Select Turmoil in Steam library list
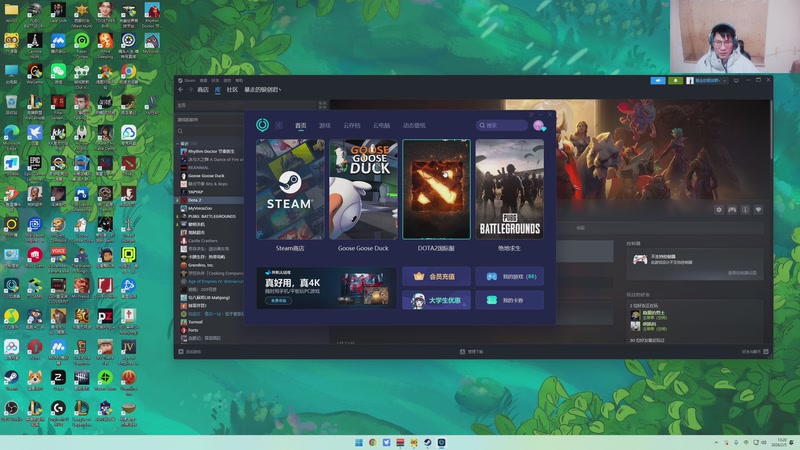Viewport: 800px width, 450px height. [195, 322]
